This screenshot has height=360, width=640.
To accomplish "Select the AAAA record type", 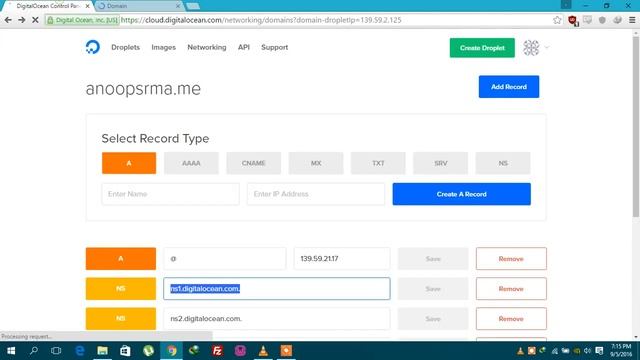I will 191,163.
